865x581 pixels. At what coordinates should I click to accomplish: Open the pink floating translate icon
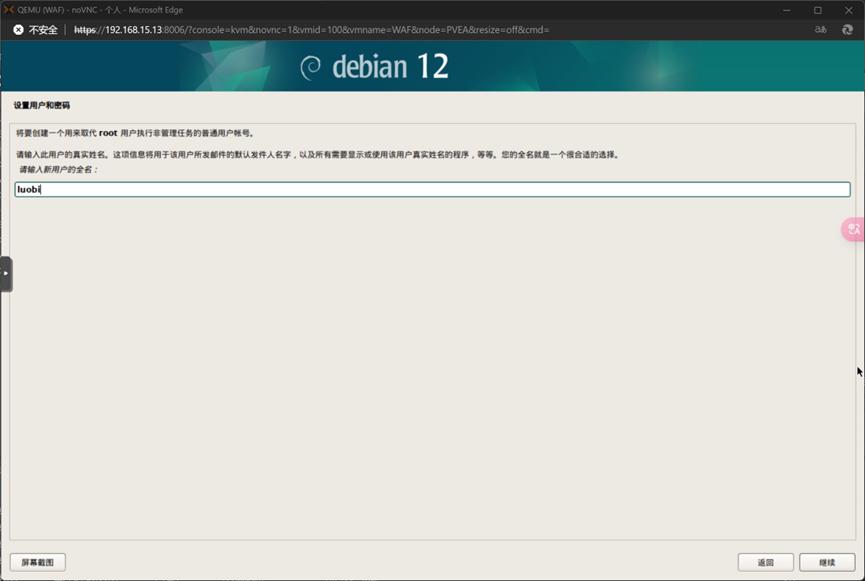(x=853, y=229)
